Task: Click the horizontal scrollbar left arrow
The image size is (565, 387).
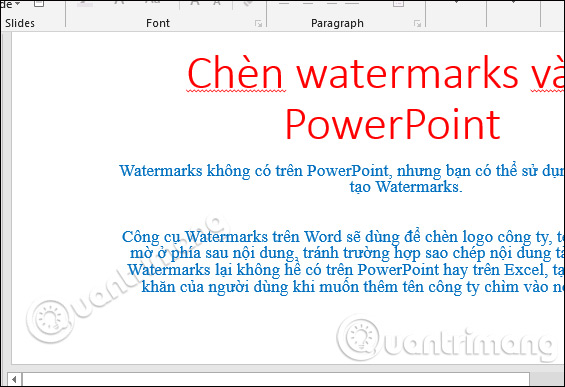Action: click(14, 379)
